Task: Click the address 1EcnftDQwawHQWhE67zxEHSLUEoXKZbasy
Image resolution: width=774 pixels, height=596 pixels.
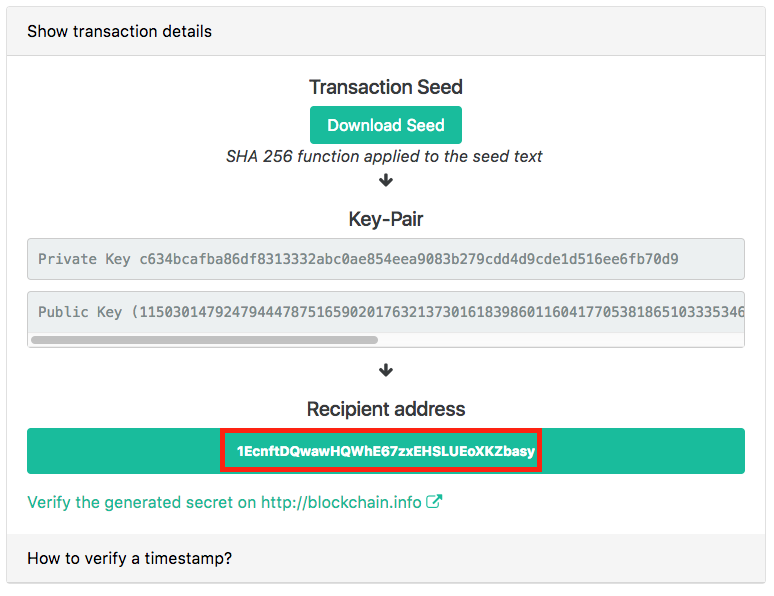Action: [x=386, y=451]
